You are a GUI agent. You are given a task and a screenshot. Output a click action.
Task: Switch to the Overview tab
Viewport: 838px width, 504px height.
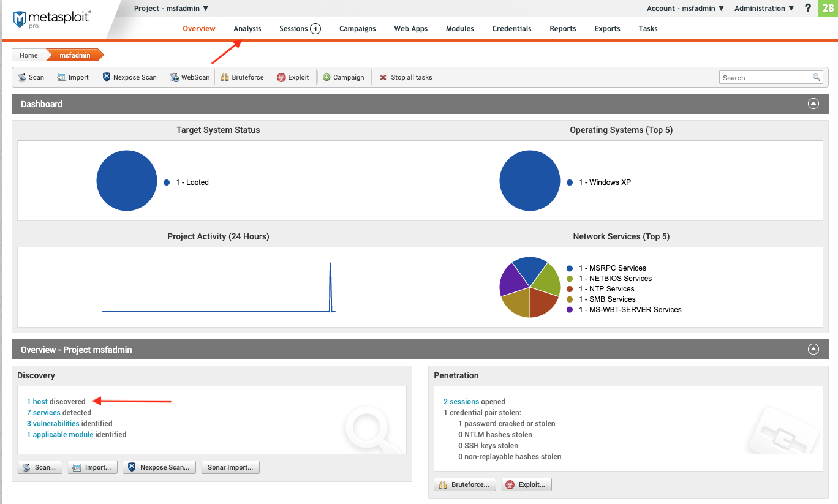pos(199,29)
